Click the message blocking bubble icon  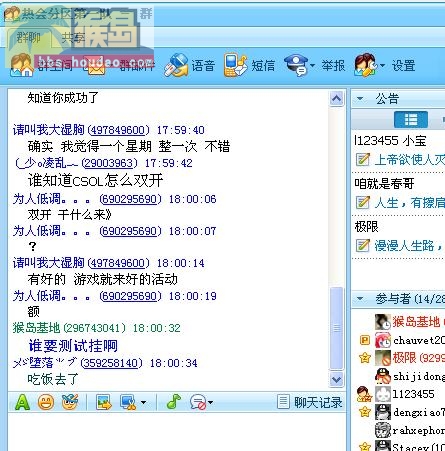[198, 402]
